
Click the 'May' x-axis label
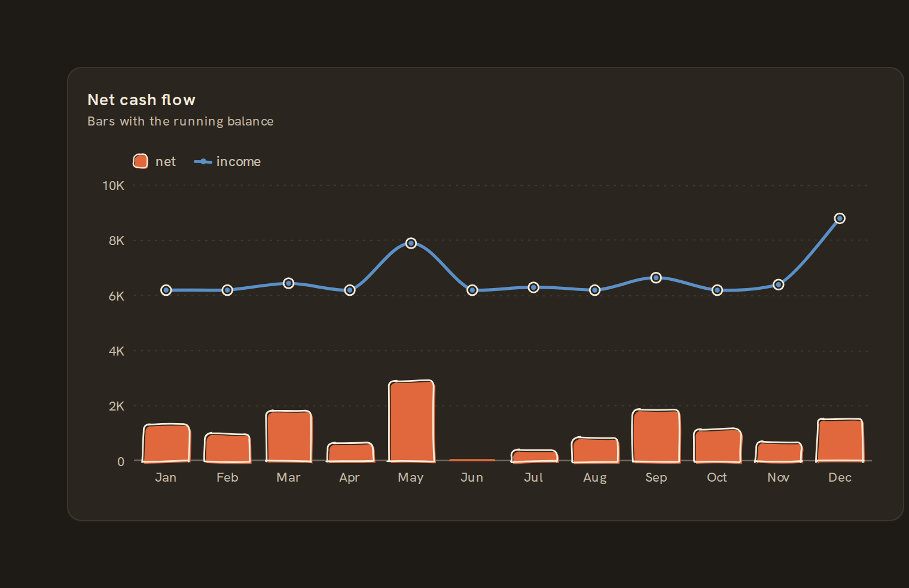coord(411,477)
